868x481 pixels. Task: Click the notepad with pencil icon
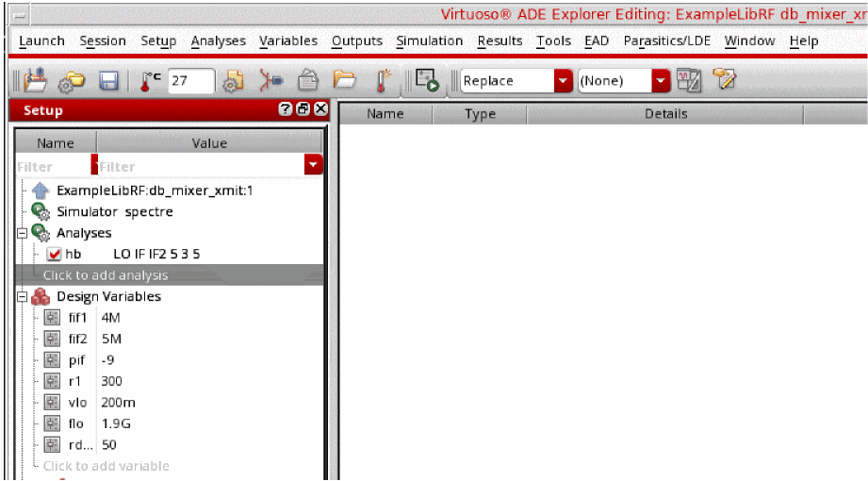(x=725, y=79)
